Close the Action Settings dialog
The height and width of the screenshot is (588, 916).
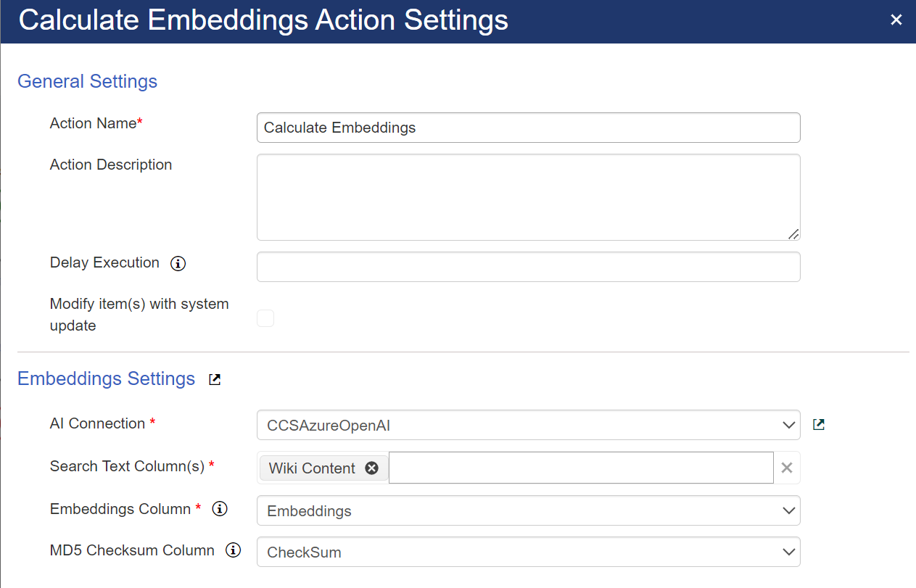coord(896,20)
